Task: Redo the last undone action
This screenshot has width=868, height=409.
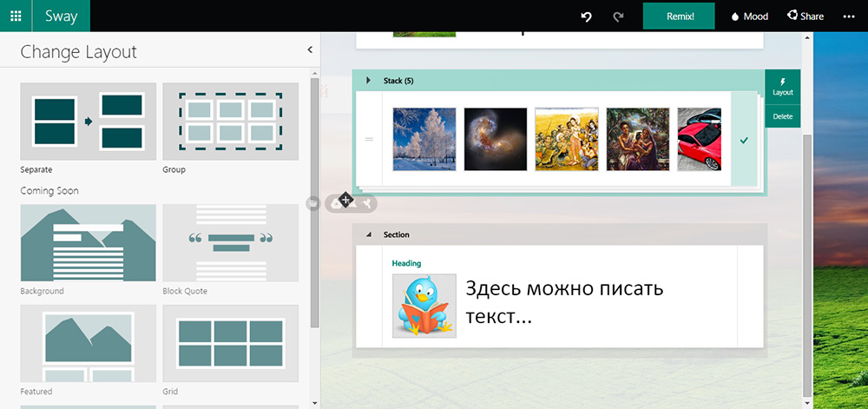Action: (618, 16)
